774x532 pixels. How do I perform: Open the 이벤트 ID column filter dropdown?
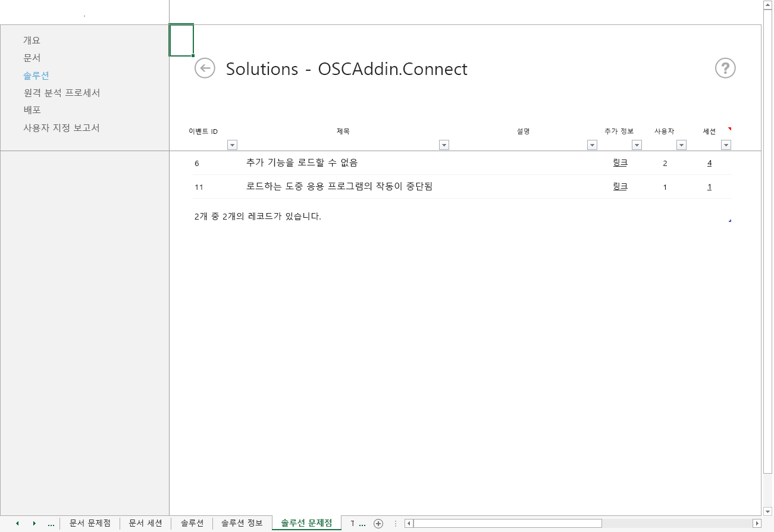click(x=232, y=145)
